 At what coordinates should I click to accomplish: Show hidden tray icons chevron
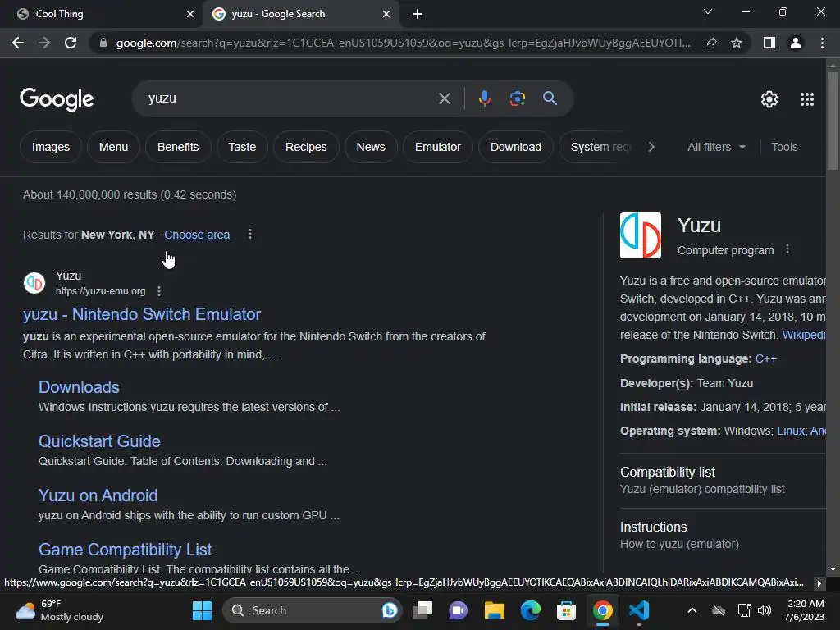(692, 610)
